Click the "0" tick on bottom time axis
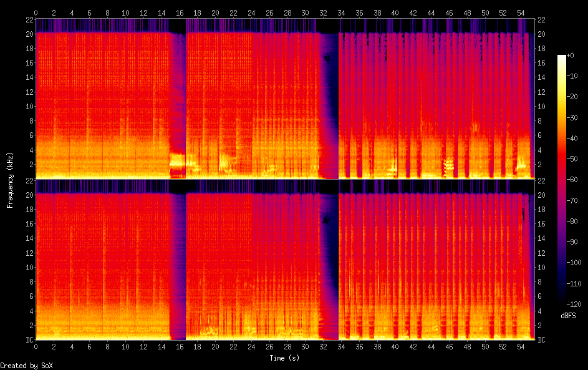 (36, 346)
